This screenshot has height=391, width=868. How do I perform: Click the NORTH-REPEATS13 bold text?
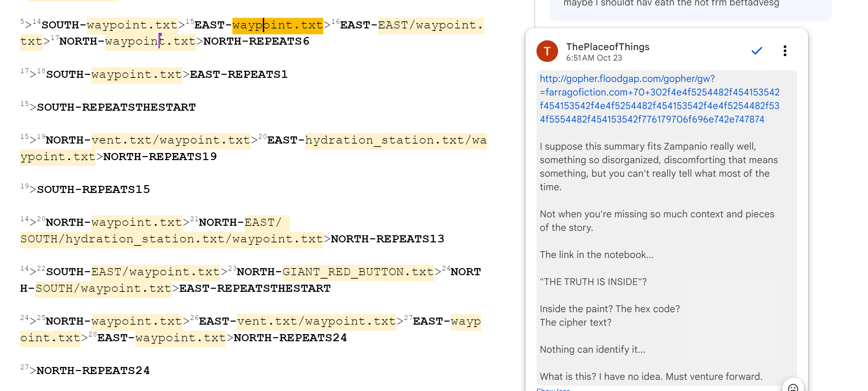[387, 239]
